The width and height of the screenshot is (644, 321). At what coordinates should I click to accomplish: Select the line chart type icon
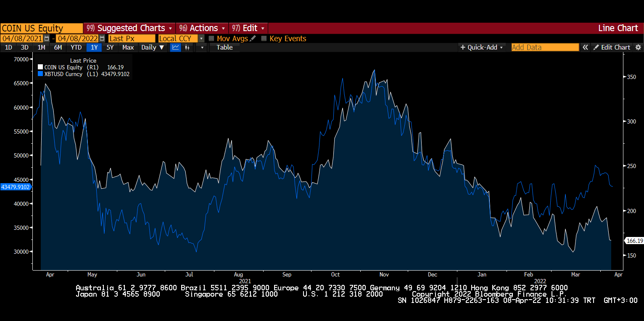[x=176, y=47]
